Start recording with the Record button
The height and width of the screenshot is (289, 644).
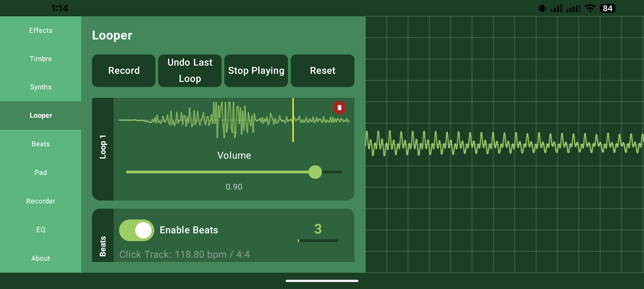[x=124, y=71]
